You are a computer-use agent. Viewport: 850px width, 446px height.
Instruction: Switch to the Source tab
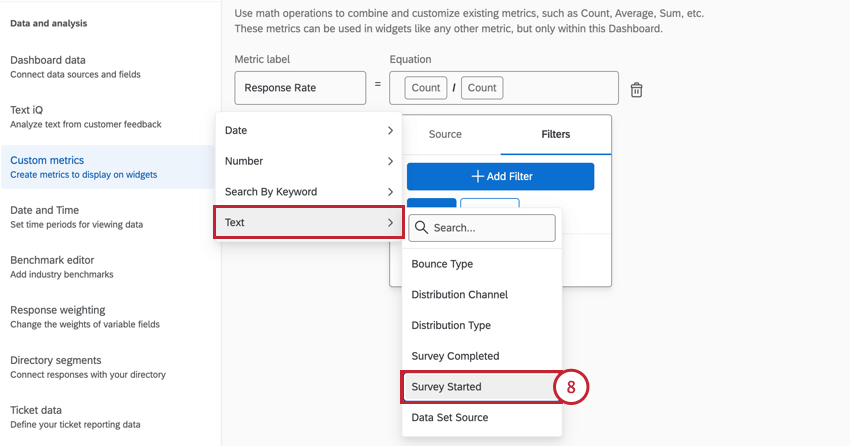(x=445, y=134)
